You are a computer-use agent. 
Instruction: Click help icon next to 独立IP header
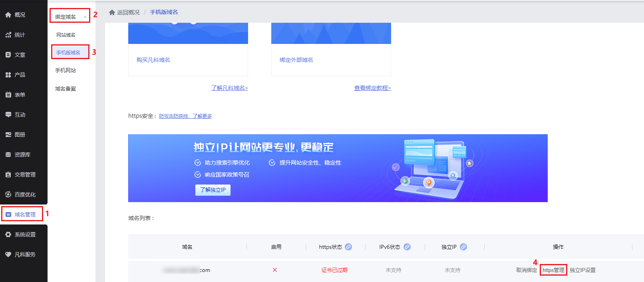pyautogui.click(x=463, y=247)
